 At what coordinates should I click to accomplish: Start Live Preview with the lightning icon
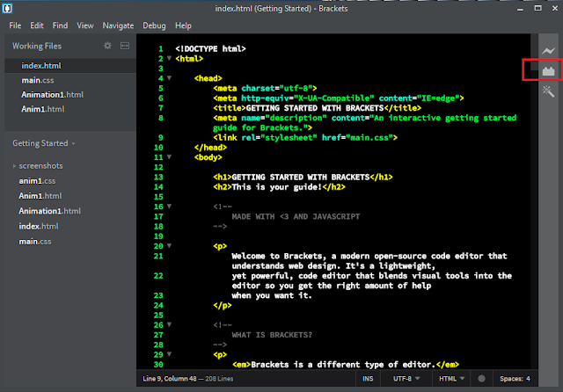coord(548,51)
